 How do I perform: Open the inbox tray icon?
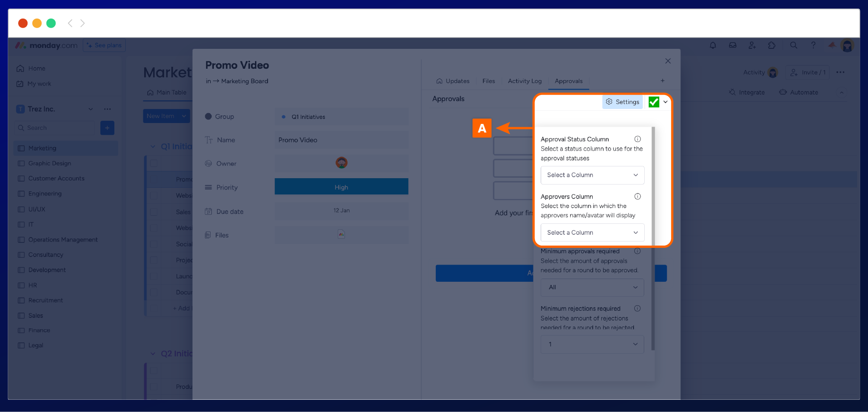pyautogui.click(x=732, y=45)
